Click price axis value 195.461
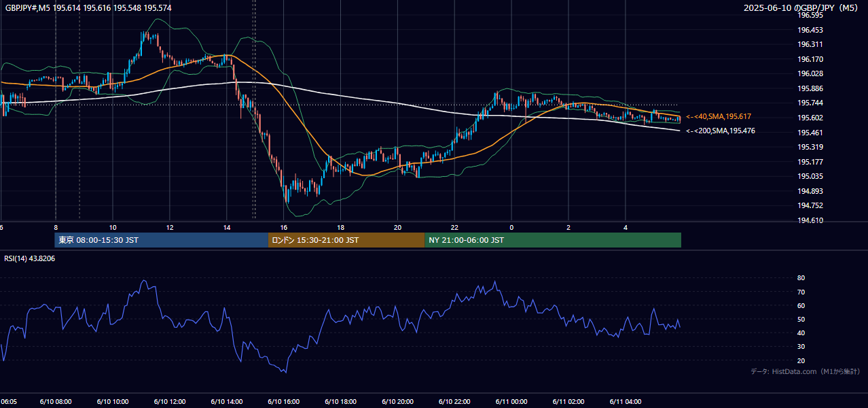The height and width of the screenshot is (408, 868). pyautogui.click(x=810, y=133)
